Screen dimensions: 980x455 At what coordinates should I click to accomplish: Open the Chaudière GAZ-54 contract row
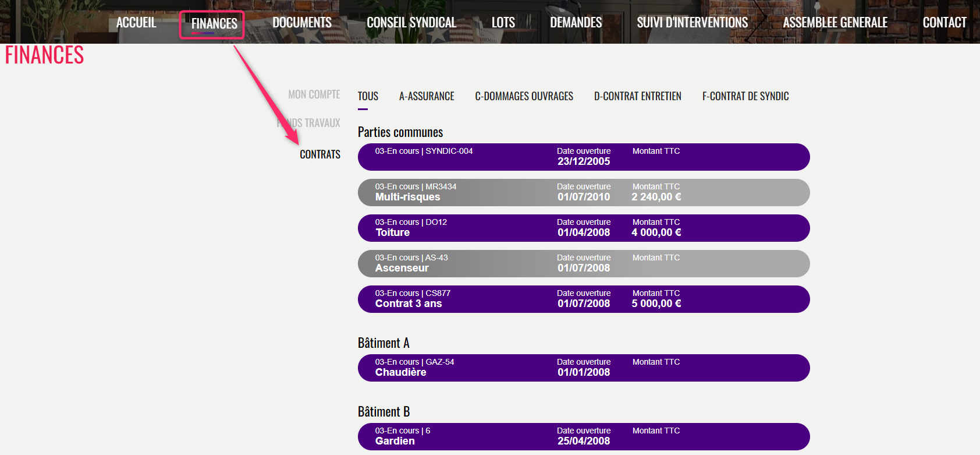(x=583, y=368)
